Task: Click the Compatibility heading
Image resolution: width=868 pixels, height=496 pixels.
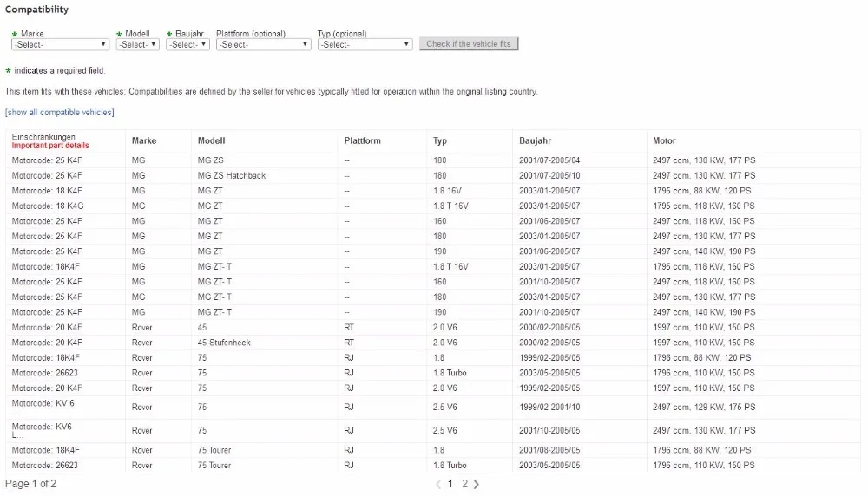Action: point(36,10)
